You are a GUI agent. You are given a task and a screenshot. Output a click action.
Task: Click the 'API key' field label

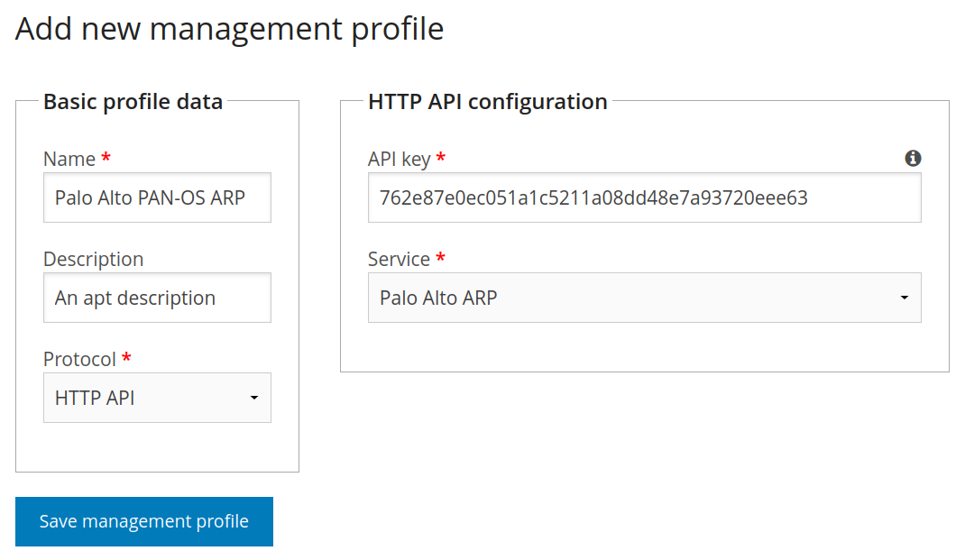tap(400, 159)
